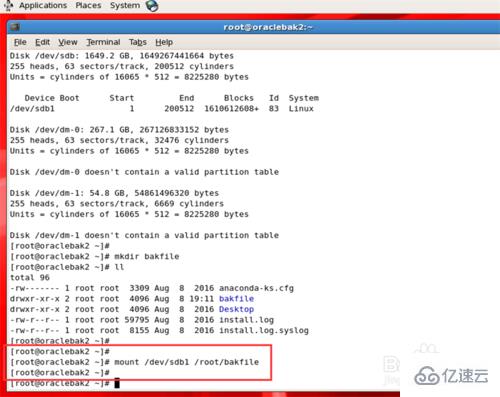
Task: Open the Applications menu in top panel
Action: click(x=43, y=6)
